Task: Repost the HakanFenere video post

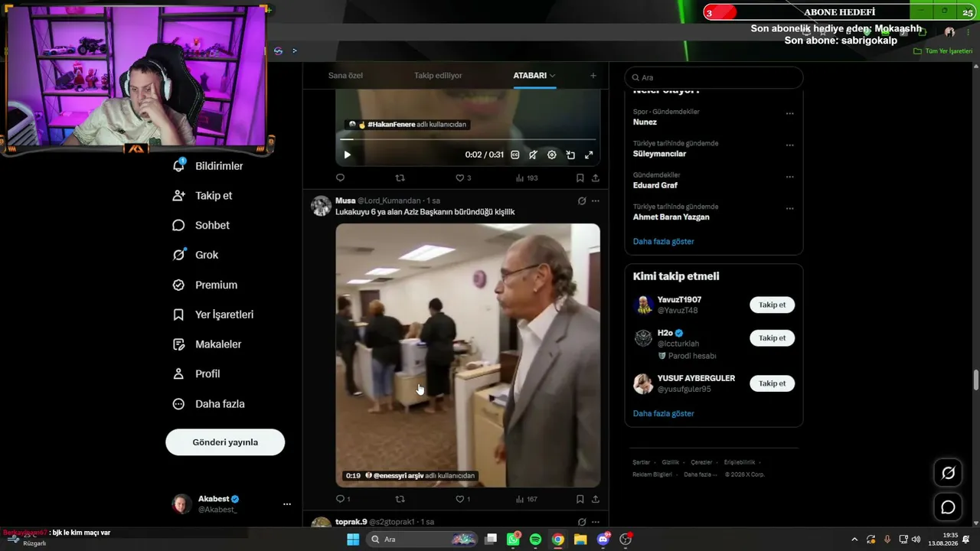Action: pyautogui.click(x=400, y=178)
